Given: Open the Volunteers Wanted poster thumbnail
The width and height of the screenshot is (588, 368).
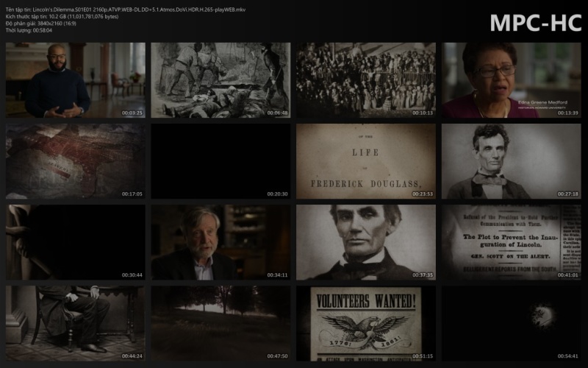Looking at the screenshot, I should [366, 323].
